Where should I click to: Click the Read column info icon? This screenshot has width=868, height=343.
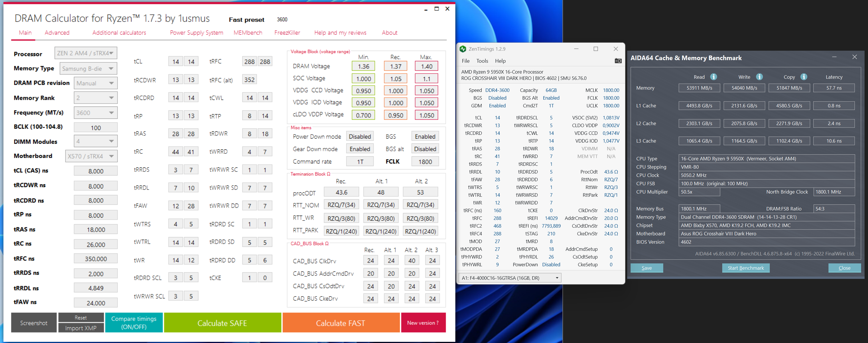(x=713, y=77)
